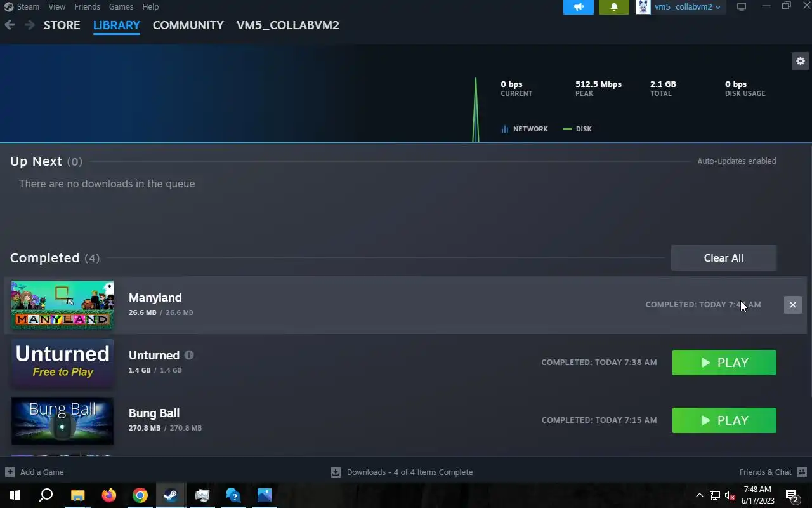Click the 0 bps CURRENT stat
The height and width of the screenshot is (508, 812).
click(x=516, y=88)
